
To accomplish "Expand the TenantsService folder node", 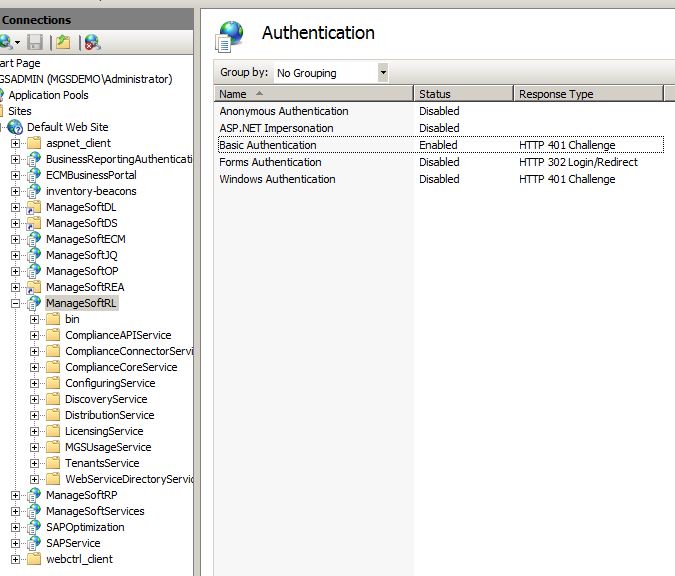I will pyautogui.click(x=34, y=463).
